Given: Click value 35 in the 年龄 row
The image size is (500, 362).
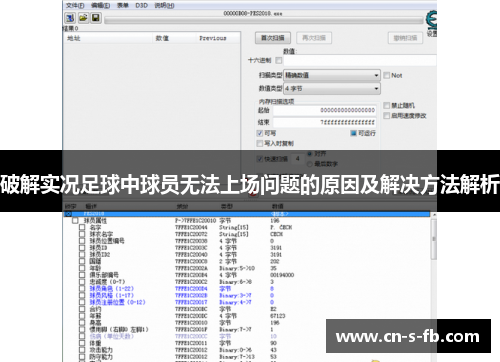Looking at the screenshot, I should click(x=273, y=268).
